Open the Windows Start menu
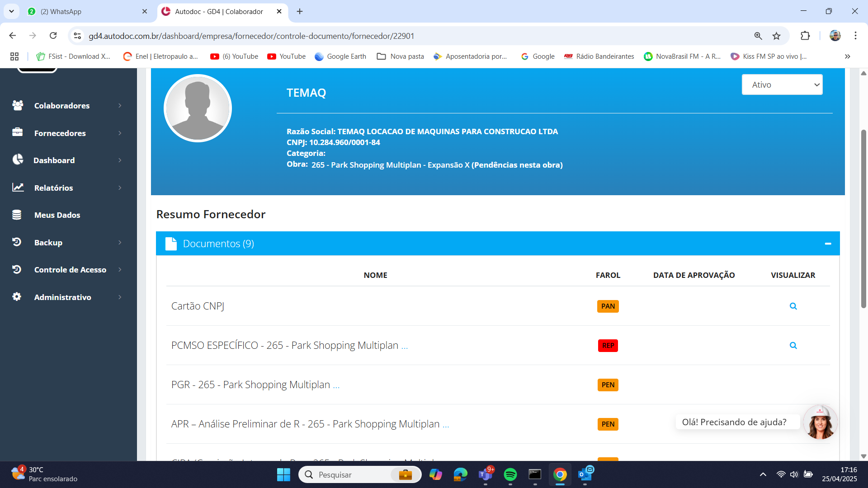The width and height of the screenshot is (868, 488). tap(283, 474)
